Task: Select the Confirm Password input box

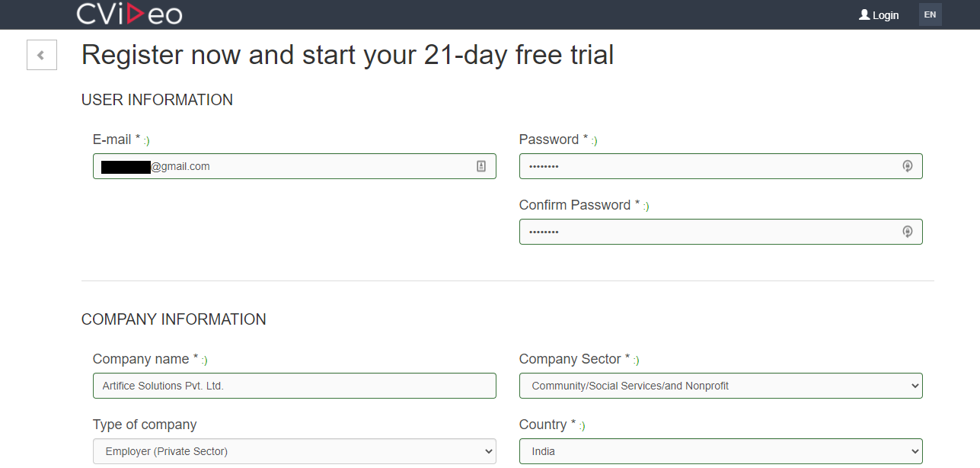Action: tap(720, 232)
